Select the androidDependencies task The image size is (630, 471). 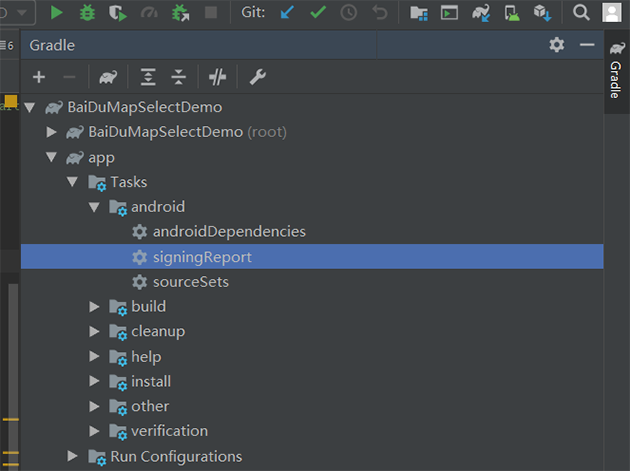pyautogui.click(x=228, y=232)
